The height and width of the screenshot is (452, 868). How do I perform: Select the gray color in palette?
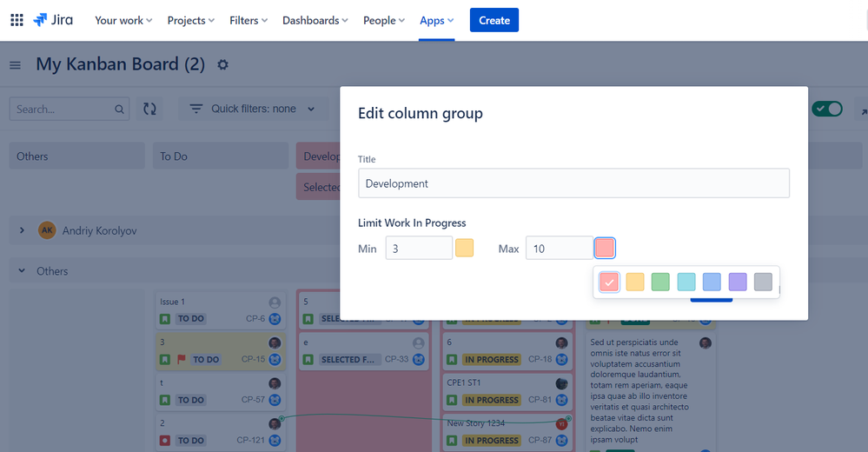(x=763, y=282)
